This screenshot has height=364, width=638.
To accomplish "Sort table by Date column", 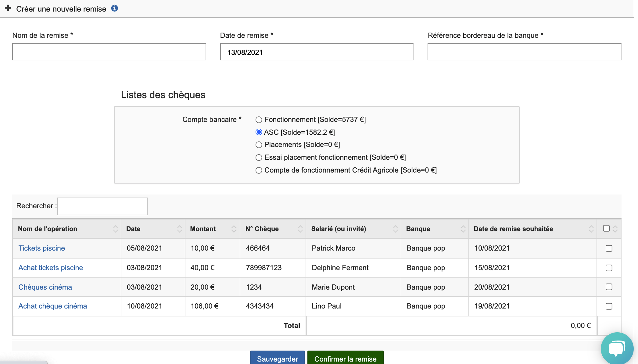I will click(179, 229).
